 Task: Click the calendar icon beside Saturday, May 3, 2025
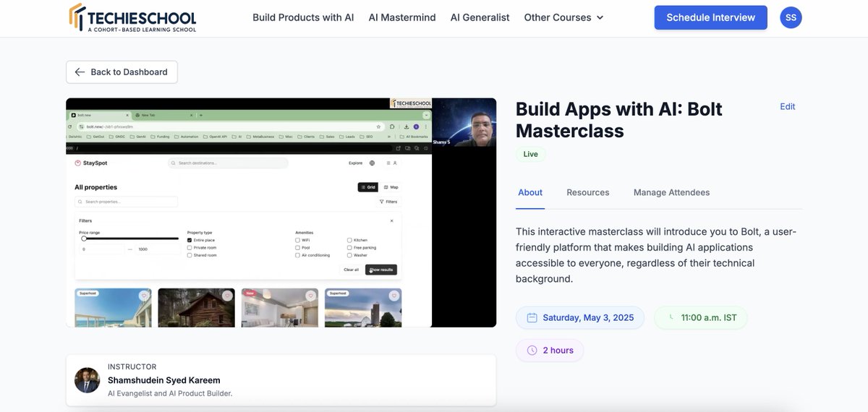pos(532,317)
